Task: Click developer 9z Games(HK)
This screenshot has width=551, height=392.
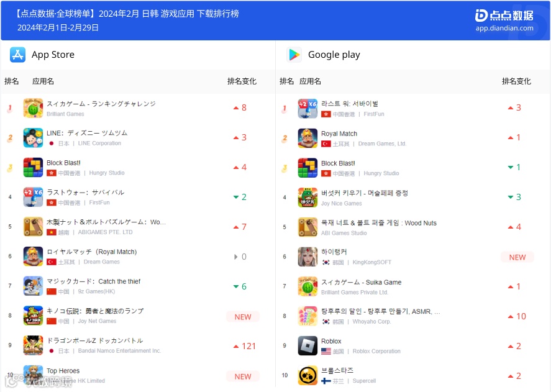Action: point(96,291)
